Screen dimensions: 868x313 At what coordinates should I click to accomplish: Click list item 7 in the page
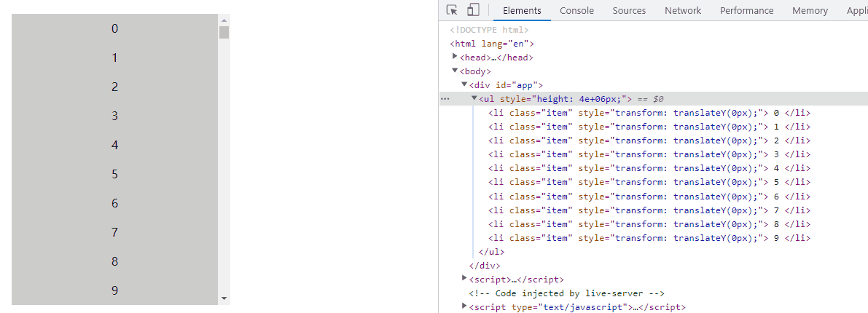click(x=114, y=232)
